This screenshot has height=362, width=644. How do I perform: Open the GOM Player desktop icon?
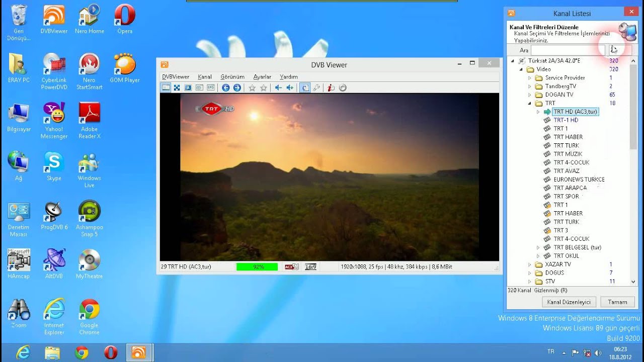pyautogui.click(x=124, y=68)
